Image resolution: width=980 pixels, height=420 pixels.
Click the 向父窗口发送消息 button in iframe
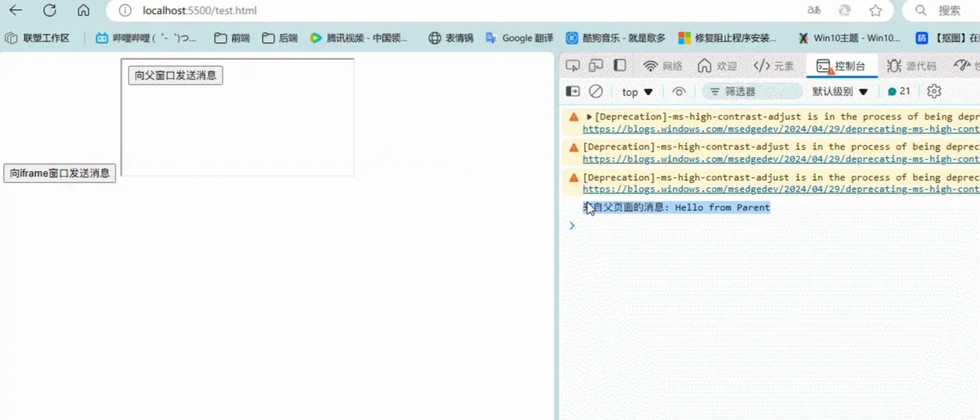(176, 76)
